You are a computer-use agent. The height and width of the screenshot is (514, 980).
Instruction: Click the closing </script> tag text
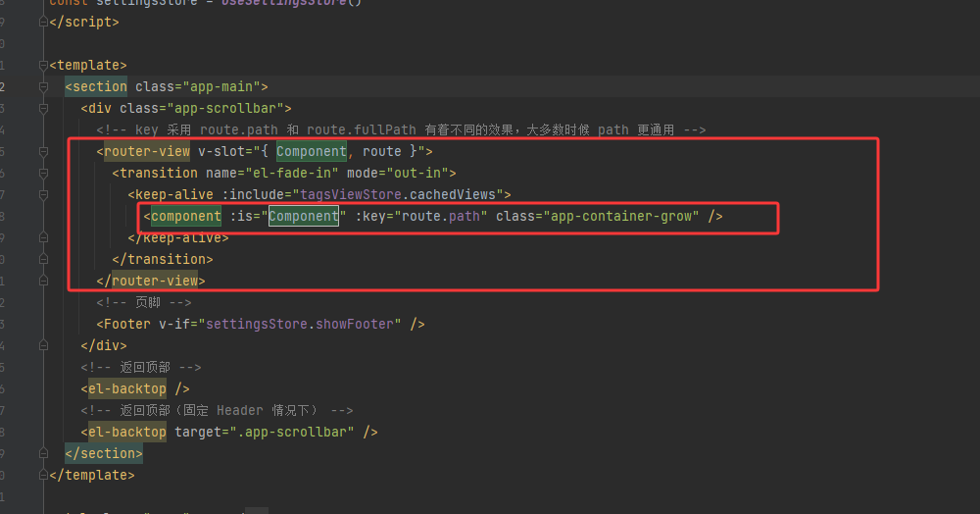[83, 22]
